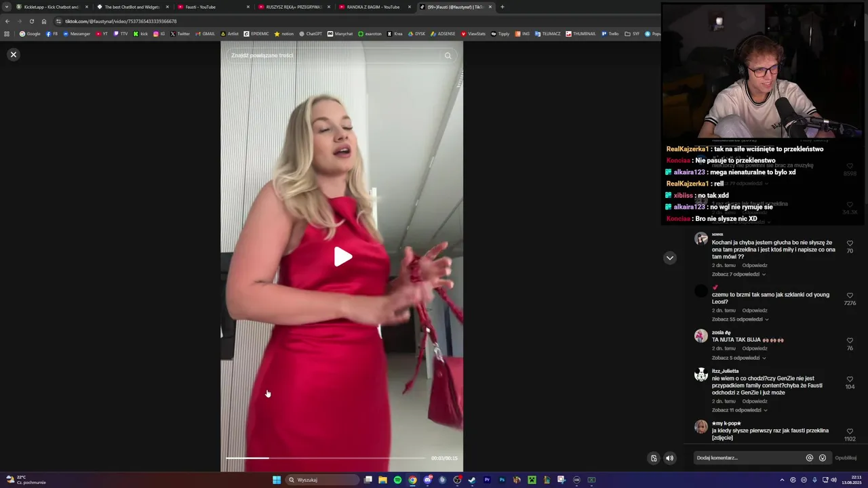The image size is (868, 488).
Task: Open the Google bookmark
Action: [30, 34]
